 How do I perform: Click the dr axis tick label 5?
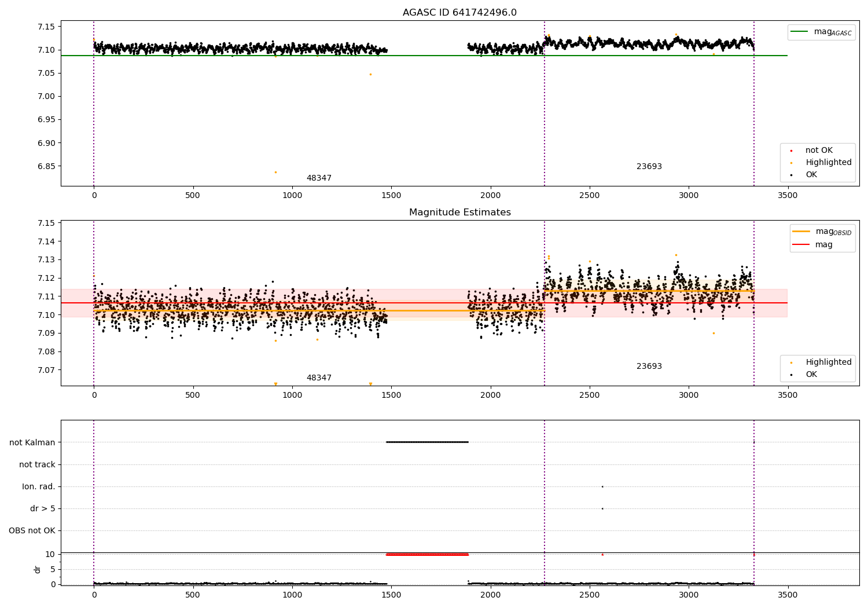tap(53, 569)
